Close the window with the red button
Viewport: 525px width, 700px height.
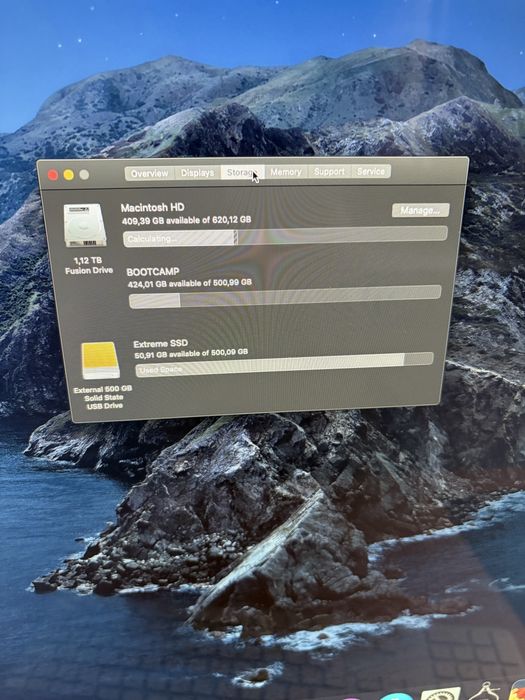(53, 175)
